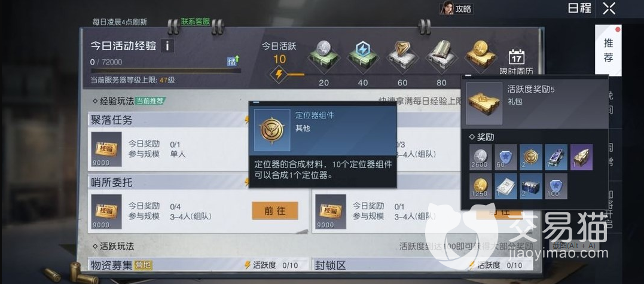
Task: Open the 日程 schedule header tab
Action: coord(579,8)
